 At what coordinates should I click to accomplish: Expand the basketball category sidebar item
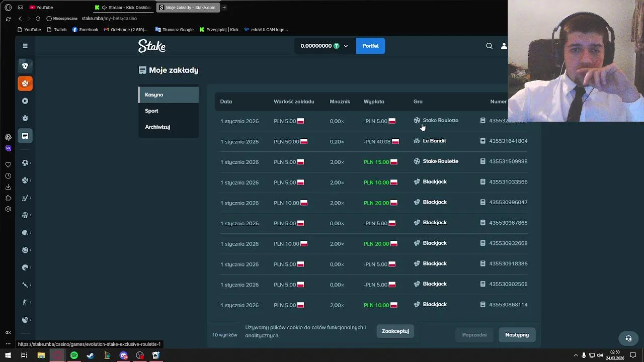click(x=26, y=180)
